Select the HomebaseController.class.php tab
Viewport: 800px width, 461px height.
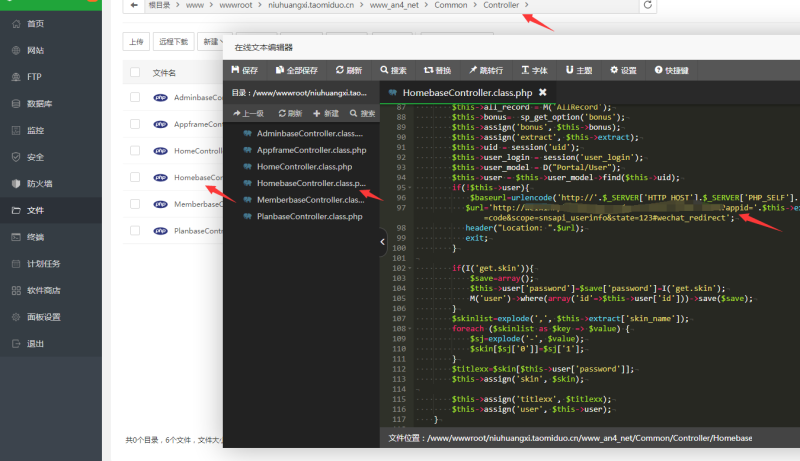pyautogui.click(x=467, y=92)
